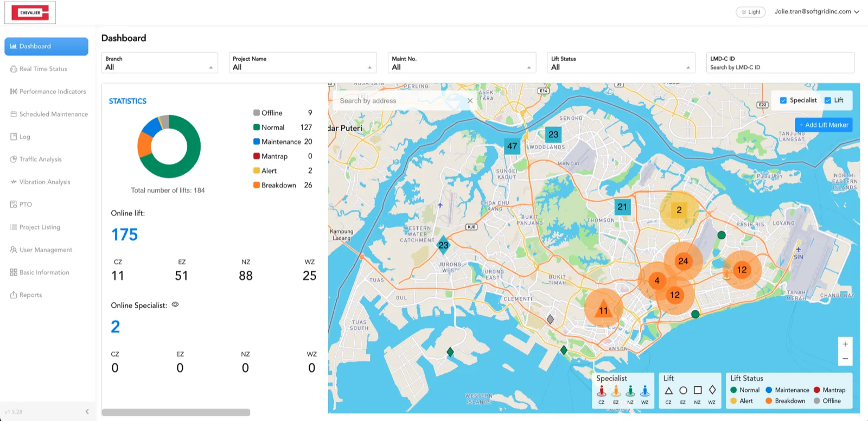The image size is (868, 421).
Task: Click the Breakdown legend swatch
Action: [257, 185]
